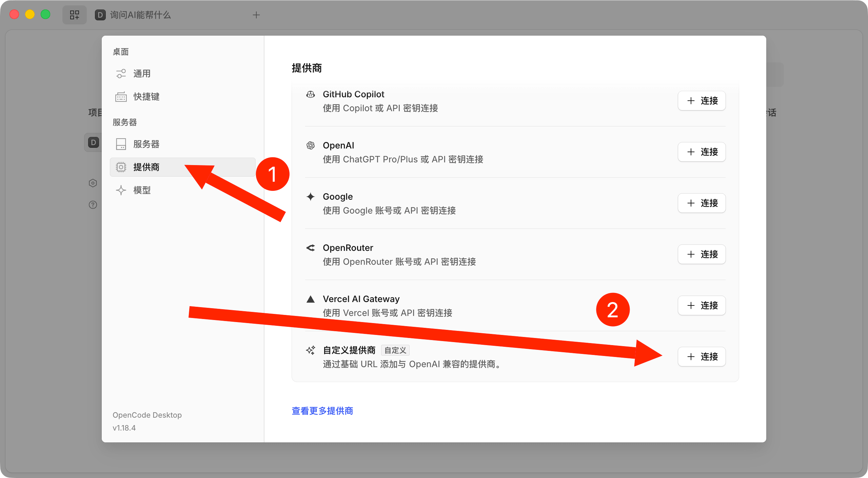
Task: Click the OpenAI provider name
Action: (x=338, y=145)
